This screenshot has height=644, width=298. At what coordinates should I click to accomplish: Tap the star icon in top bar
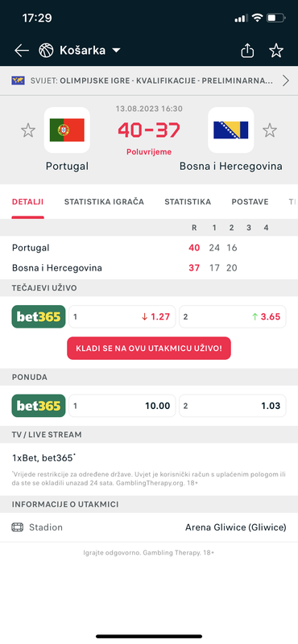tap(276, 51)
